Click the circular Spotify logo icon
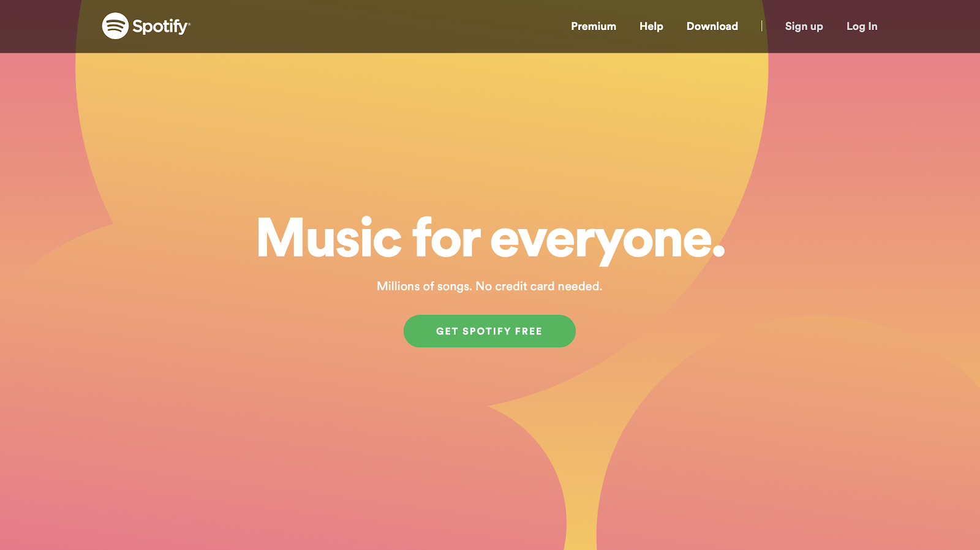 coord(115,26)
